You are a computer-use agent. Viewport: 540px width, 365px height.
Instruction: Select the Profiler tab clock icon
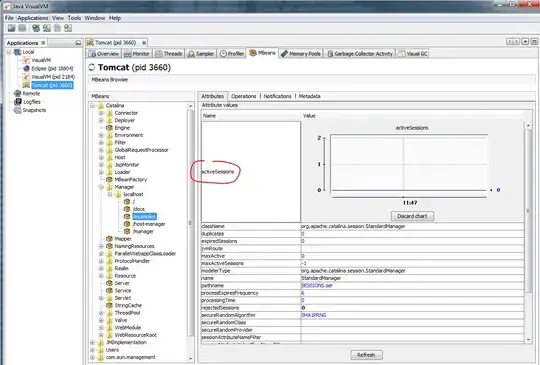[x=223, y=54]
